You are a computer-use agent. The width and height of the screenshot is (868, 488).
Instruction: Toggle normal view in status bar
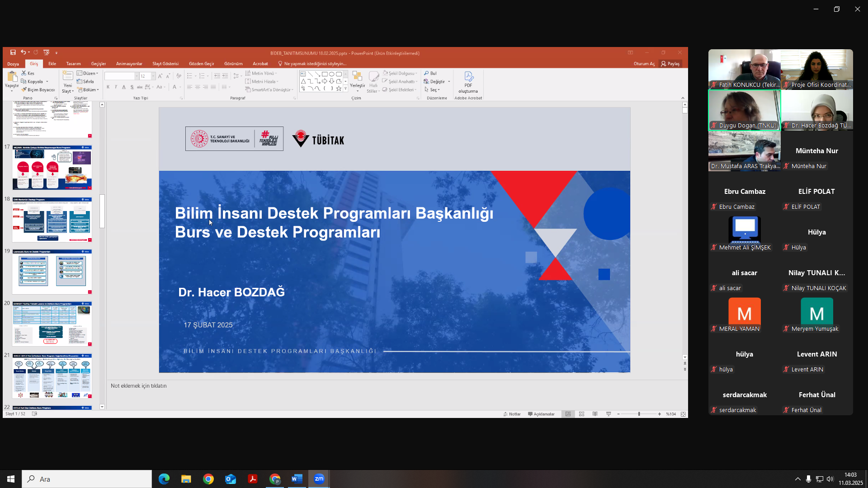point(568,414)
